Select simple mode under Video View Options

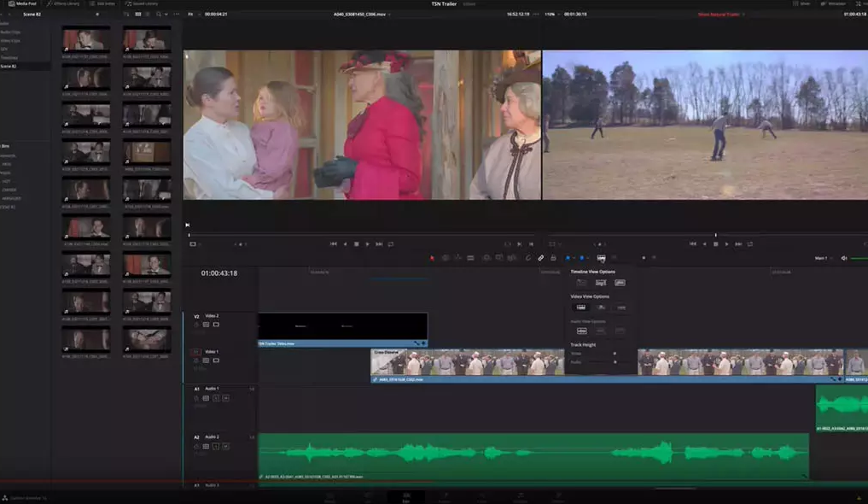click(621, 308)
